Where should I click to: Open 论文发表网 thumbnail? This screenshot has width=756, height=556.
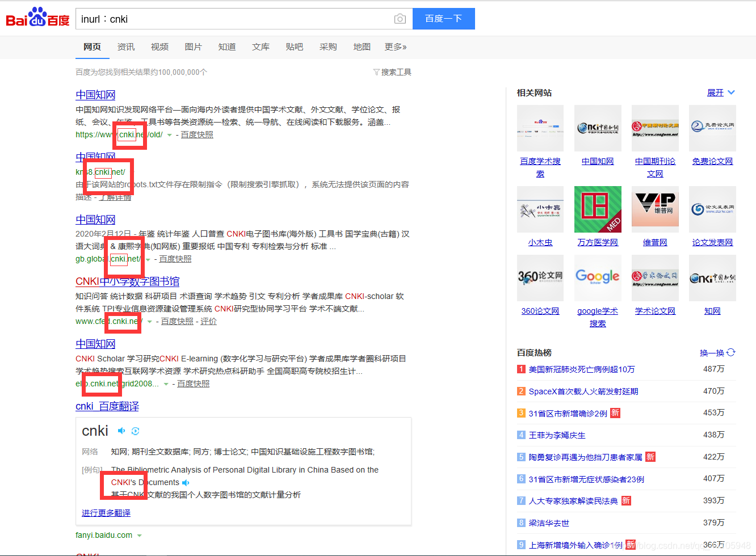click(712, 209)
